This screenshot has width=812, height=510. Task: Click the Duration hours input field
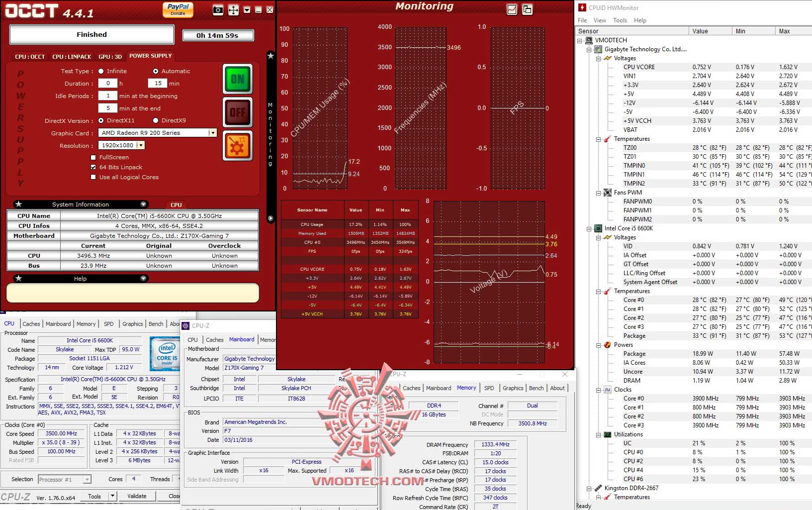point(108,84)
